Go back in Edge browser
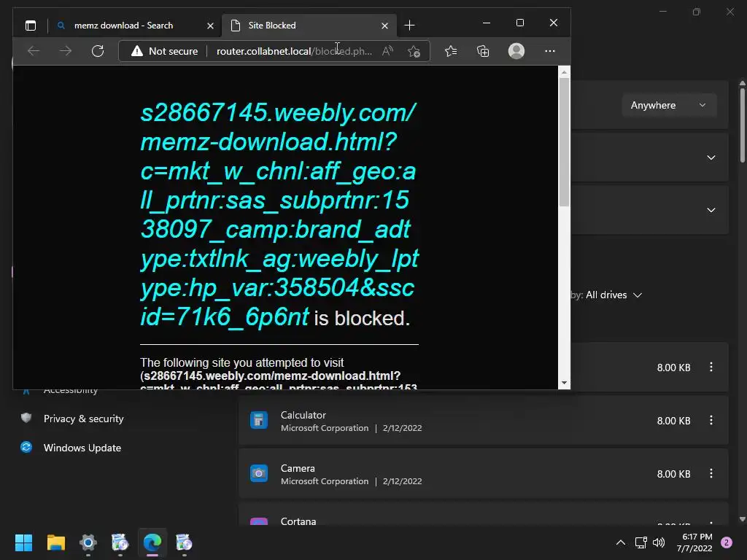Image resolution: width=747 pixels, height=560 pixels. click(34, 51)
